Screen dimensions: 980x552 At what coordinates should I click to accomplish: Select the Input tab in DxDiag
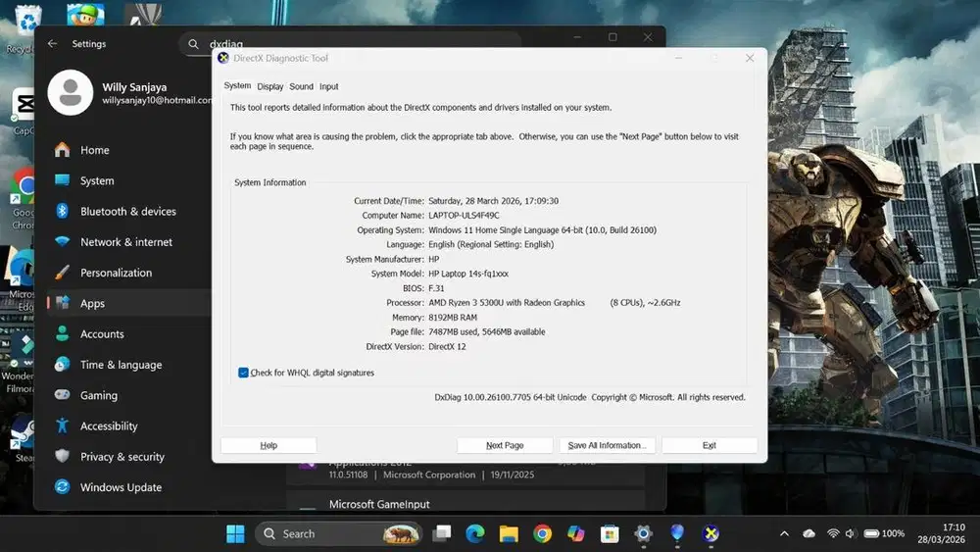tap(328, 86)
